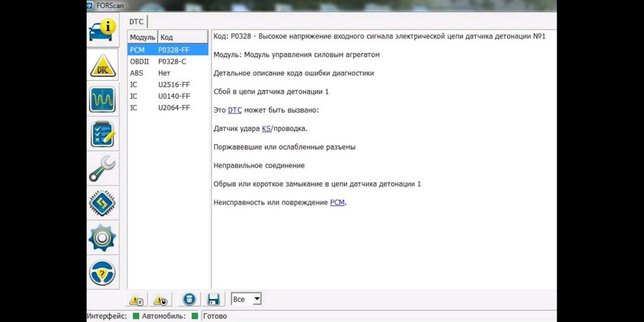Click the reset DTC warning power icon
Screen dimensions: 644x322
pos(160,299)
